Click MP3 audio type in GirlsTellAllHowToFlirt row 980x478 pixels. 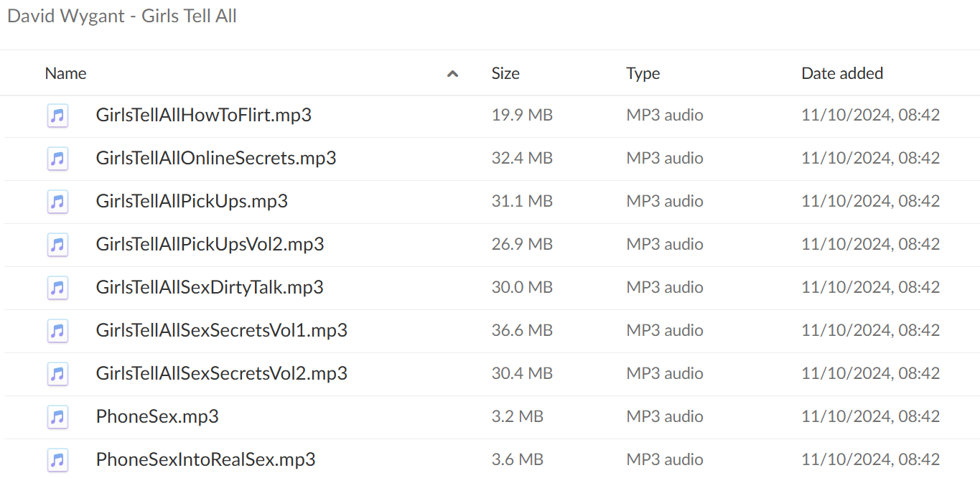(665, 115)
